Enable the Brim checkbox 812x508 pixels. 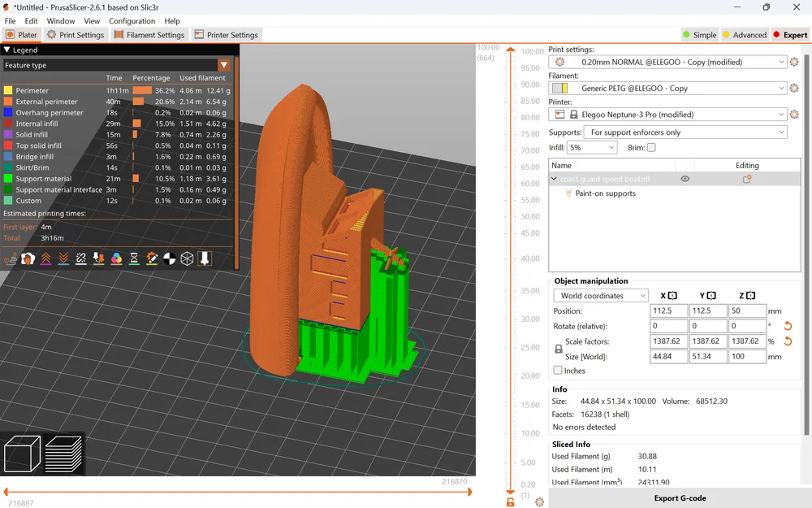pyautogui.click(x=651, y=147)
